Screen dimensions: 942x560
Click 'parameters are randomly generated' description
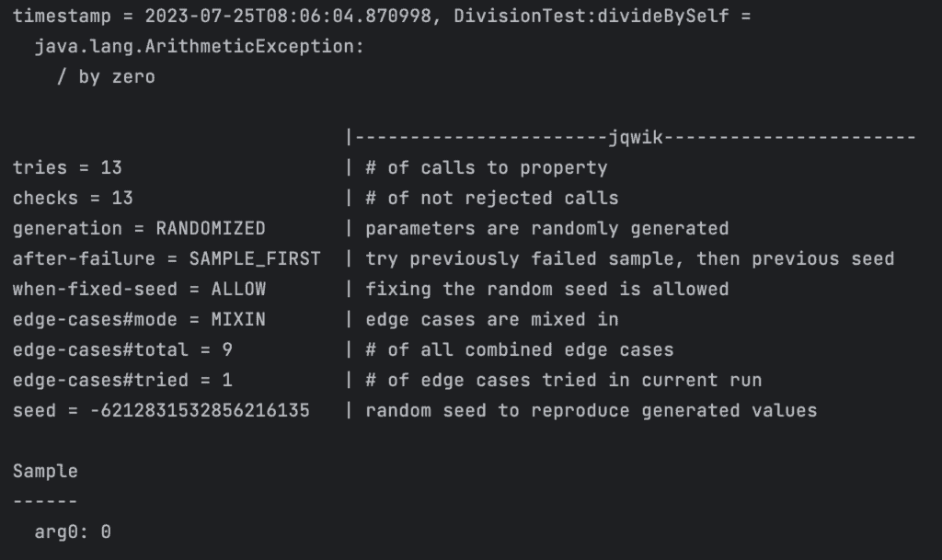coord(546,229)
